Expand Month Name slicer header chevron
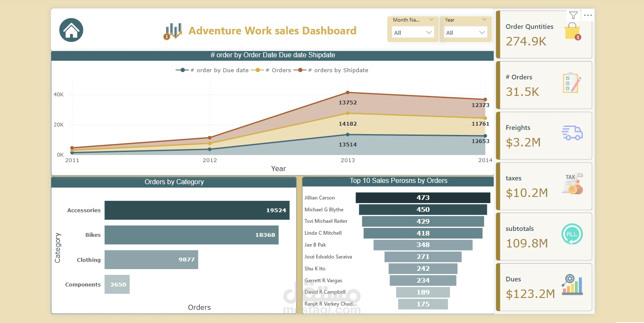The image size is (644, 323). 431,20
